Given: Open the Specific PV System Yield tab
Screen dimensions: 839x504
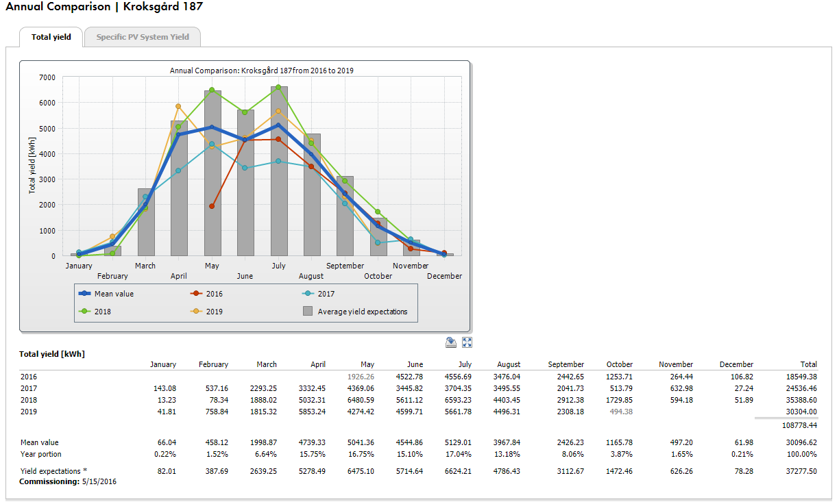Looking at the screenshot, I should coord(143,37).
